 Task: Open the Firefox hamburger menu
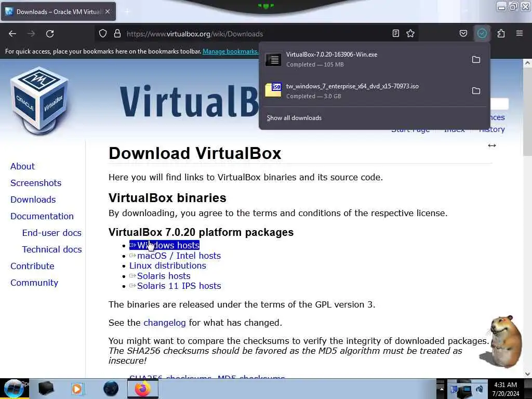[x=520, y=33]
